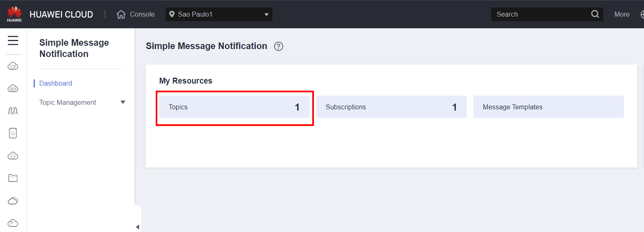Collapse the left navigation panel arrow
The width and height of the screenshot is (644, 232).
pyautogui.click(x=137, y=227)
